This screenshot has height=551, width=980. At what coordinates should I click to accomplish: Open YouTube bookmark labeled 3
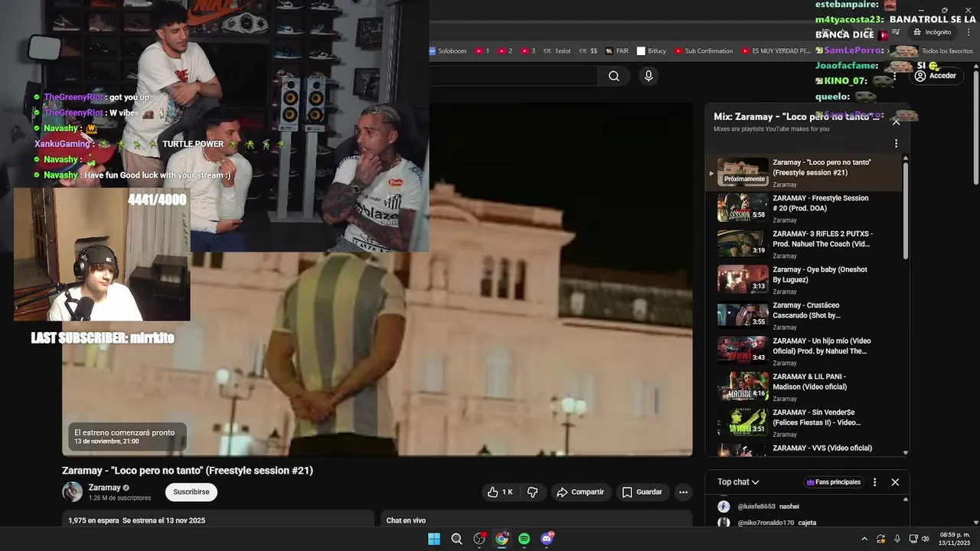(528, 51)
